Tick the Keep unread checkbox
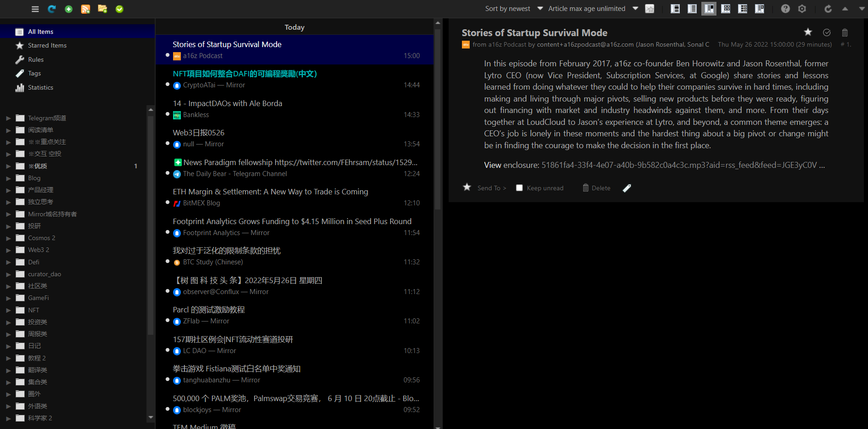Screen dimensions: 868x429 (x=519, y=188)
